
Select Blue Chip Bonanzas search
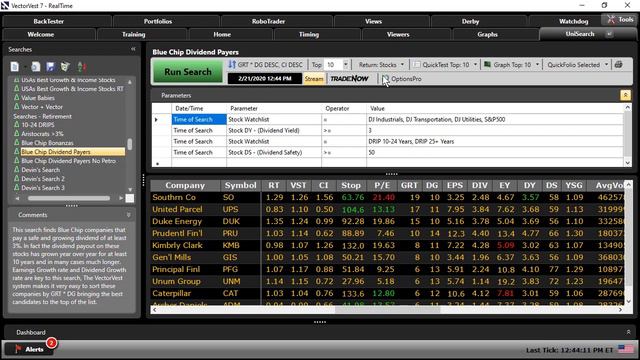[47, 143]
